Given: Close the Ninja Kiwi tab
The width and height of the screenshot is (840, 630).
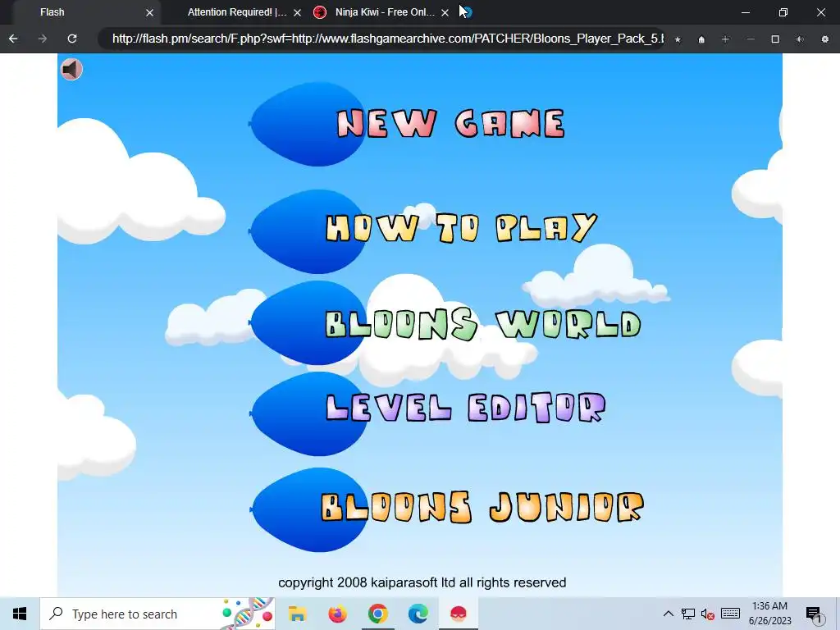Looking at the screenshot, I should (x=445, y=12).
